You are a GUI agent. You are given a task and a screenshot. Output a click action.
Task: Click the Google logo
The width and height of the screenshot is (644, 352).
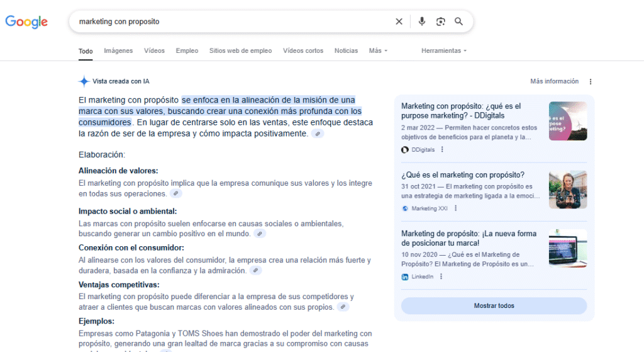[x=26, y=21]
